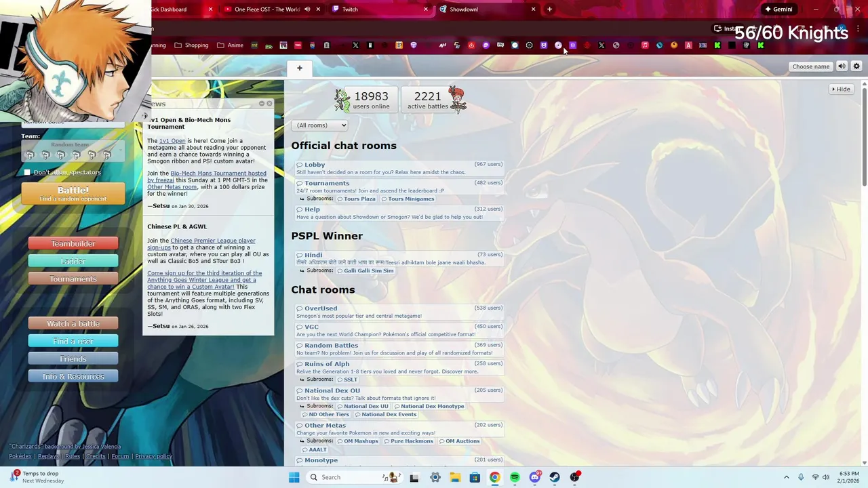Click the Battle! find random opponent button
This screenshot has height=488, width=868.
point(73,194)
